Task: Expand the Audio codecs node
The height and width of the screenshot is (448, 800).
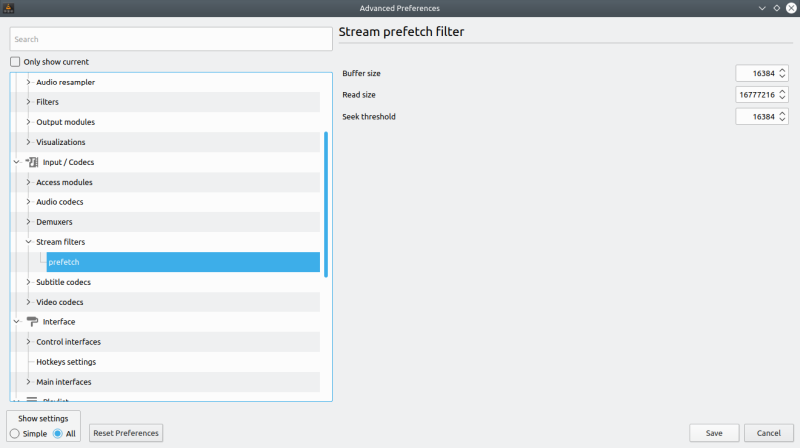Action: coord(28,202)
